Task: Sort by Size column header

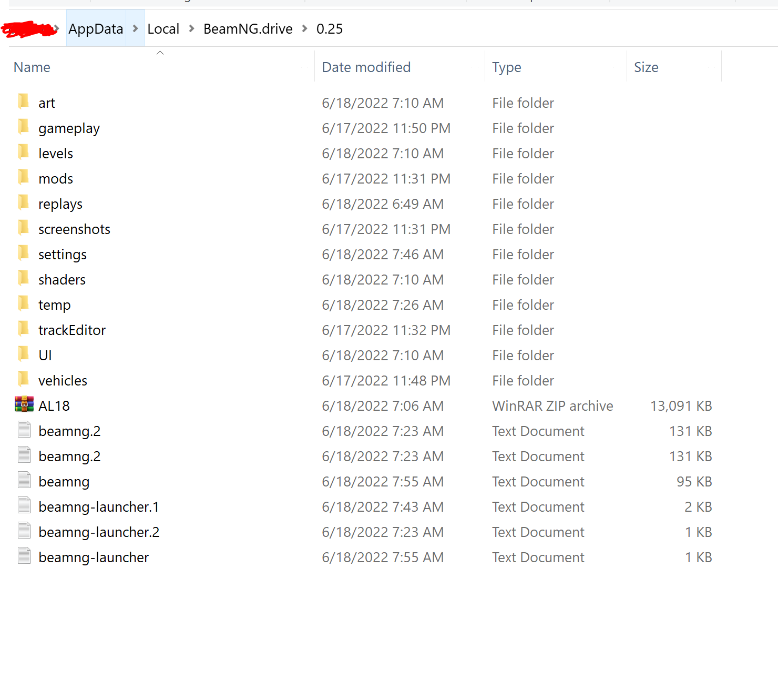Action: click(x=646, y=67)
